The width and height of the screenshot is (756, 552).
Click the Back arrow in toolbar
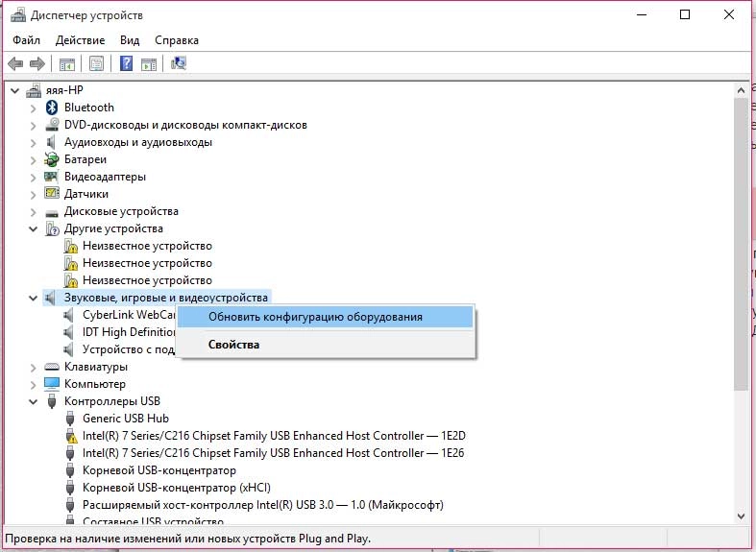tap(15, 63)
